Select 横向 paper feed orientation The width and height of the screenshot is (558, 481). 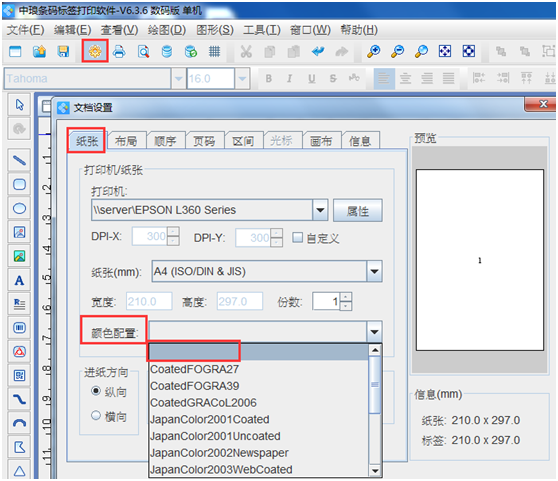[x=96, y=415]
